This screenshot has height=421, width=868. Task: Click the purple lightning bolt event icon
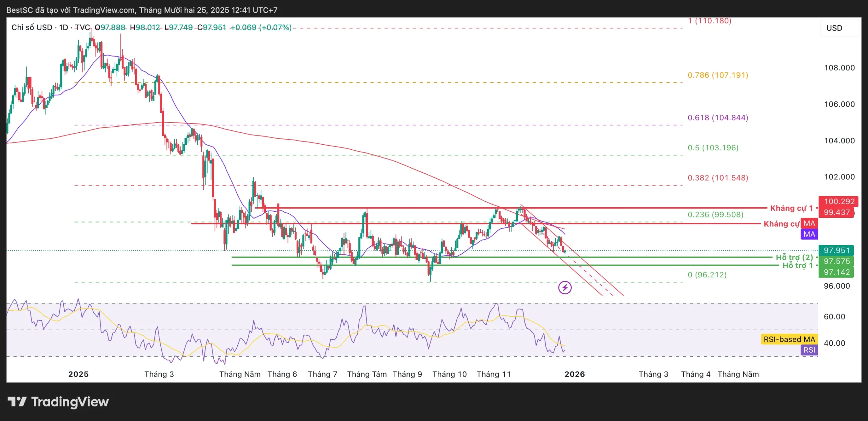pyautogui.click(x=565, y=288)
